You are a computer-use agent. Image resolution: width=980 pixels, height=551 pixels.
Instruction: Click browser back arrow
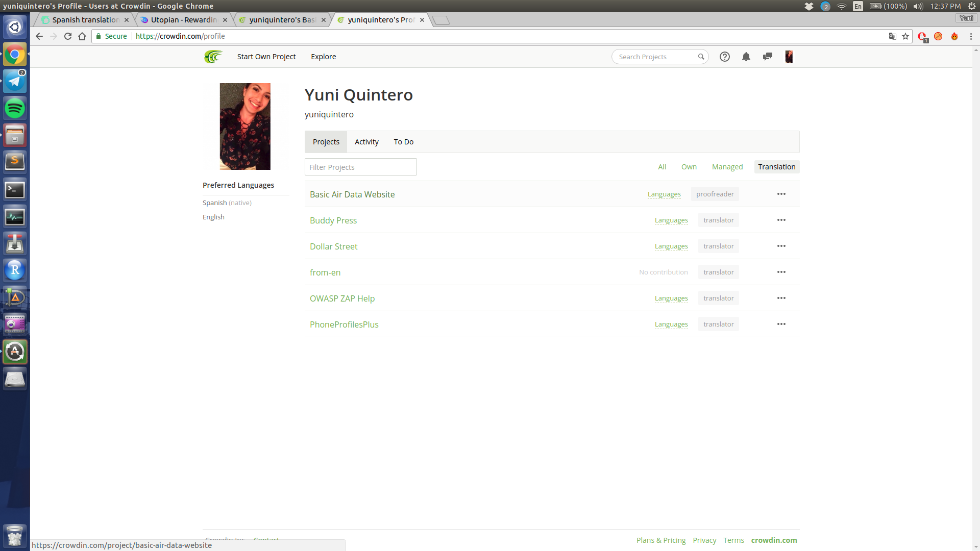39,36
